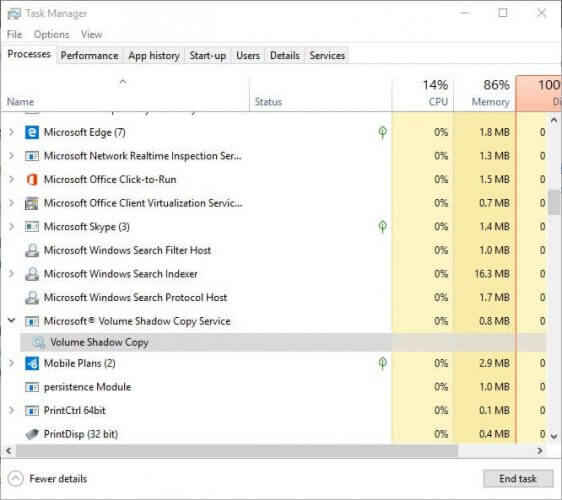Click the 2.9 MB memory value
The image size is (562, 500).
[x=494, y=363]
